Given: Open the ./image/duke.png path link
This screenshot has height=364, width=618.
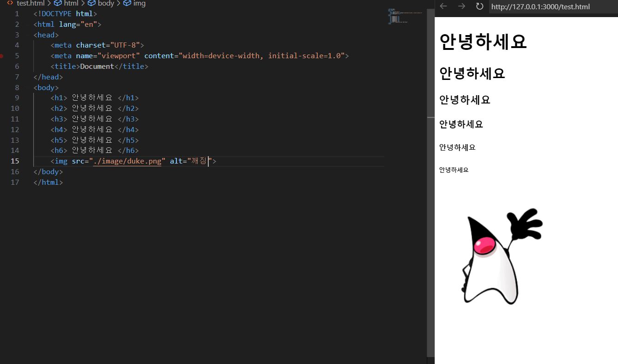Looking at the screenshot, I should click(127, 161).
